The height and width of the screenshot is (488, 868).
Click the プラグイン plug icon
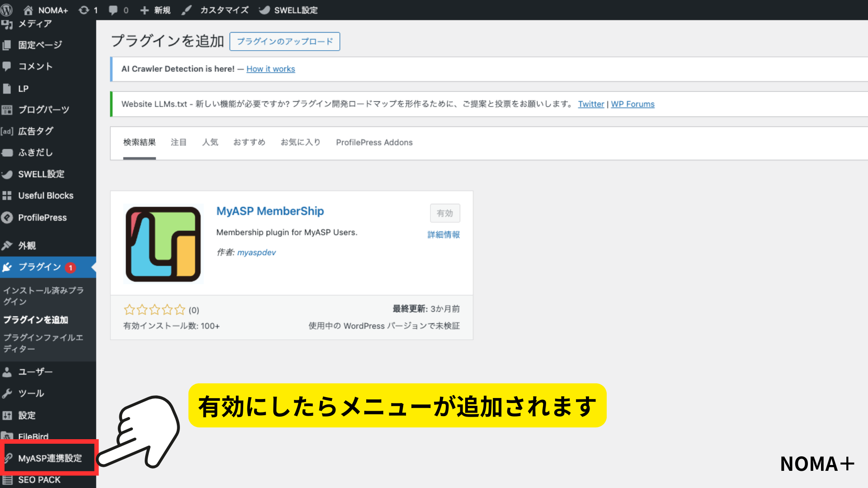pyautogui.click(x=7, y=267)
